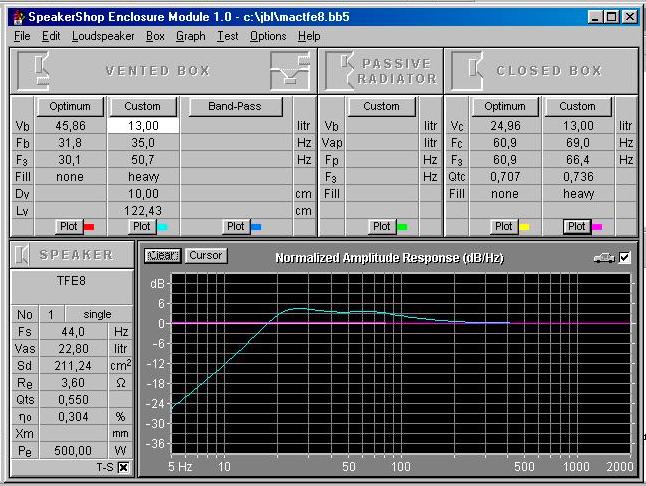Click the speaker panel icon
Viewport: 646px width, 486px height.
coord(21,255)
